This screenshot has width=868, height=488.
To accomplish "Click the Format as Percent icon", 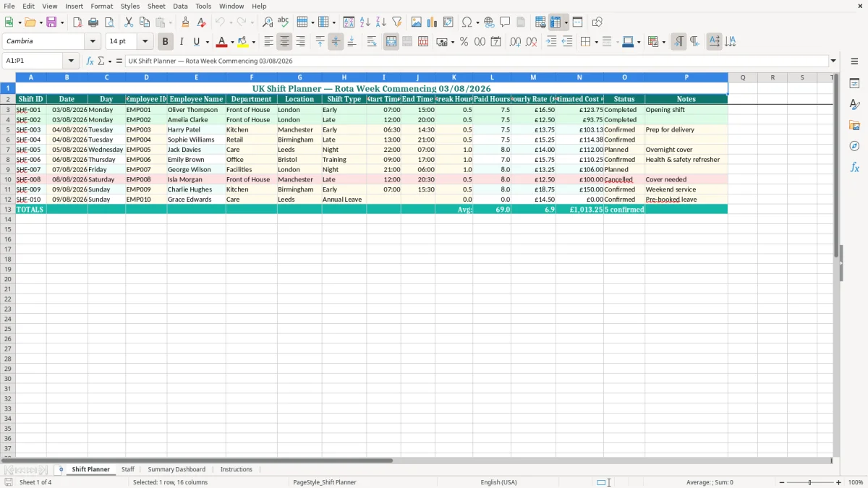I will tap(464, 42).
